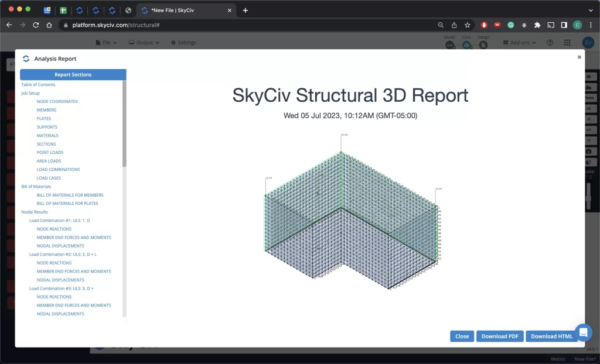Reload the page
The height and width of the screenshot is (364, 600).
[36, 25]
